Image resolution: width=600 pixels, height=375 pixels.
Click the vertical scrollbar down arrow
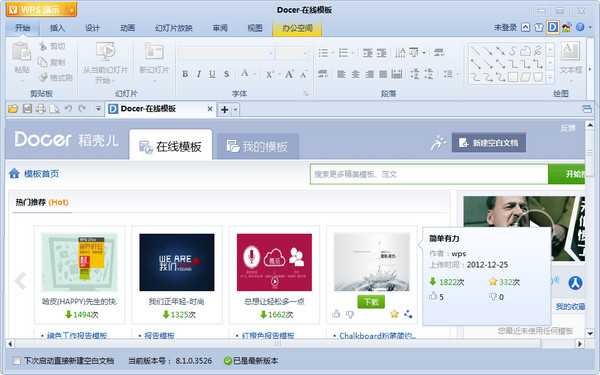590,334
